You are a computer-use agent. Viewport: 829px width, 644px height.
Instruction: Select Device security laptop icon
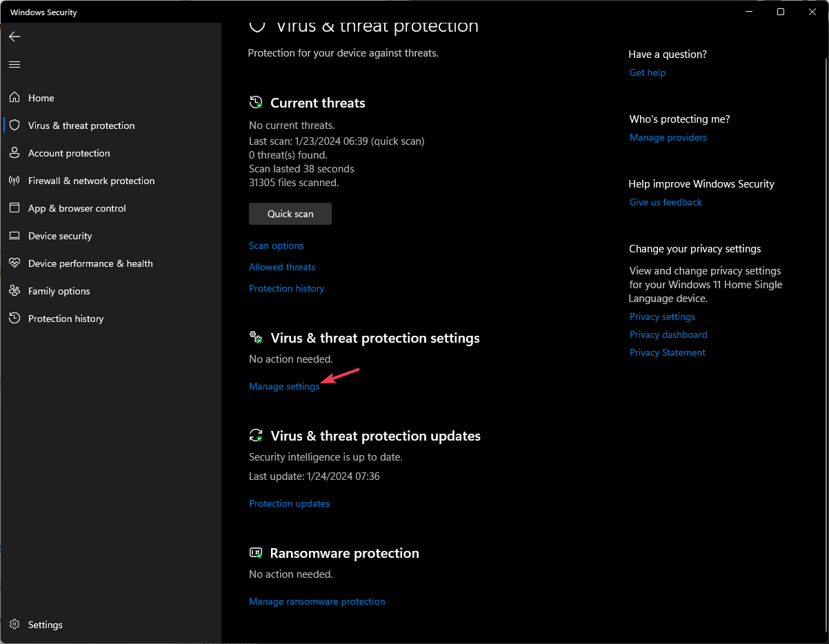[x=14, y=236]
